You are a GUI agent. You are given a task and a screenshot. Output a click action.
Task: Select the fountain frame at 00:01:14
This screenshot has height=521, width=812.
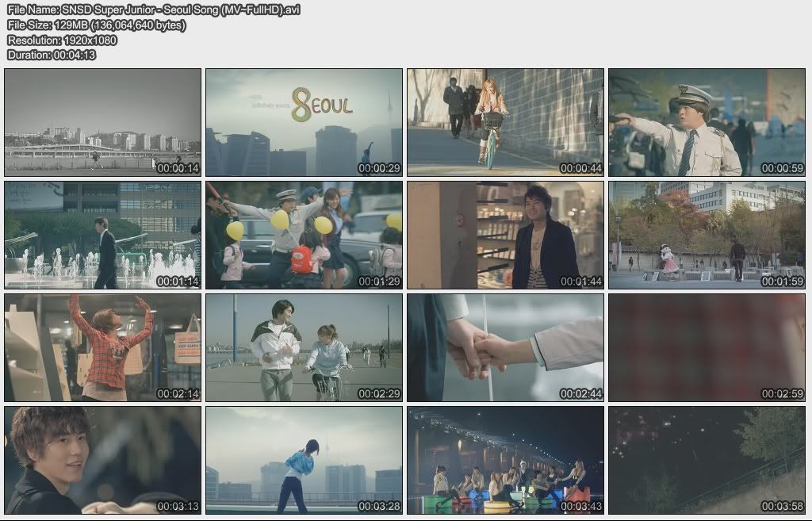pos(102,235)
